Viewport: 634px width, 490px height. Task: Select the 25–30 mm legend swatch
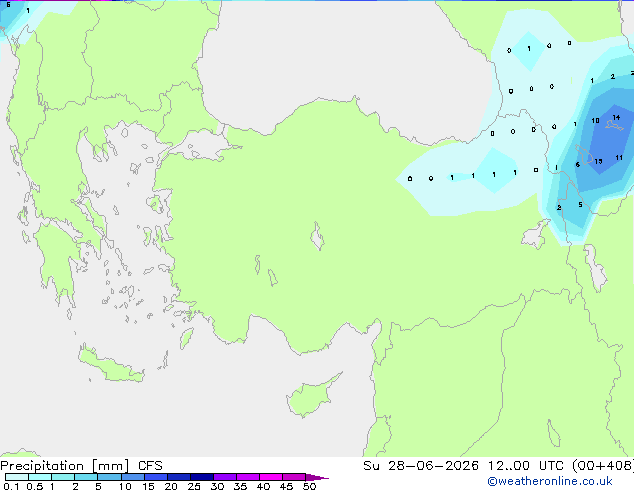click(202, 477)
